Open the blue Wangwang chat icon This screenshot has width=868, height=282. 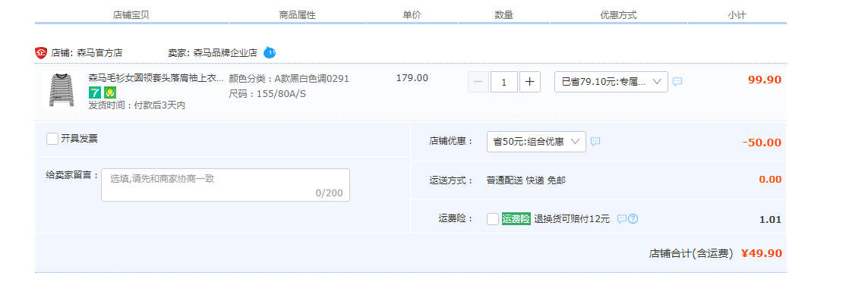(270, 52)
